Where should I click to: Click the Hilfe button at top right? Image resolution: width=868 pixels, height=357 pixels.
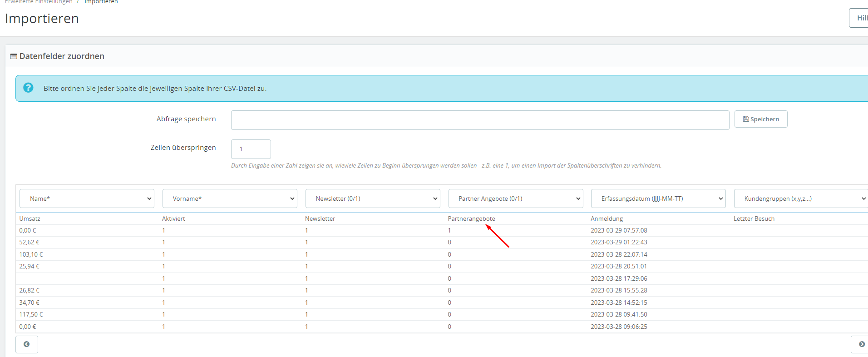[859, 18]
